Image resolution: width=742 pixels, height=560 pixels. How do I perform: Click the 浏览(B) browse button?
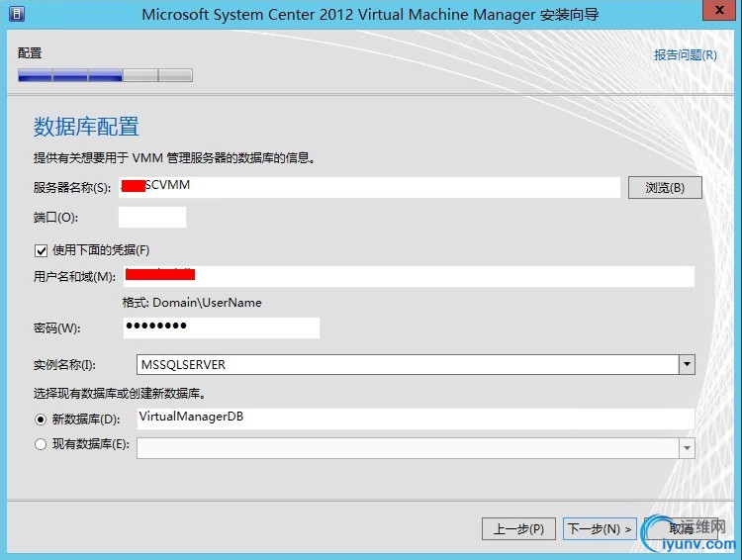pyautogui.click(x=665, y=188)
